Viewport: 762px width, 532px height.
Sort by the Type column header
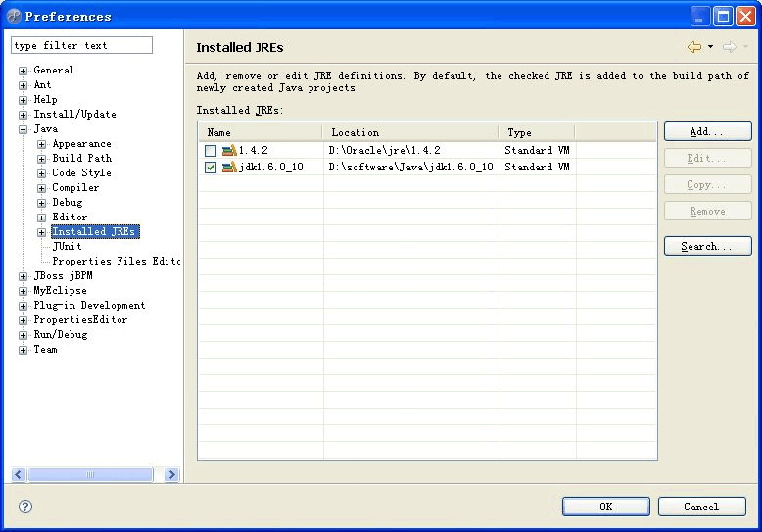tap(537, 132)
